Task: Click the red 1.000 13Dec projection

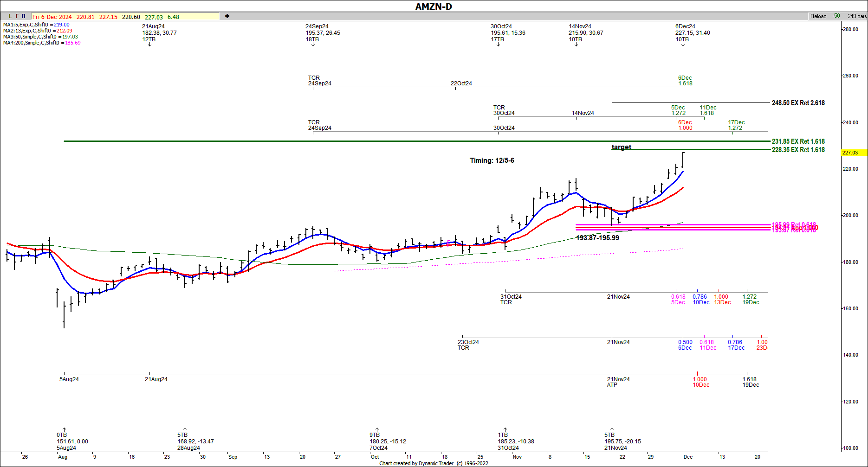Action: coord(722,300)
